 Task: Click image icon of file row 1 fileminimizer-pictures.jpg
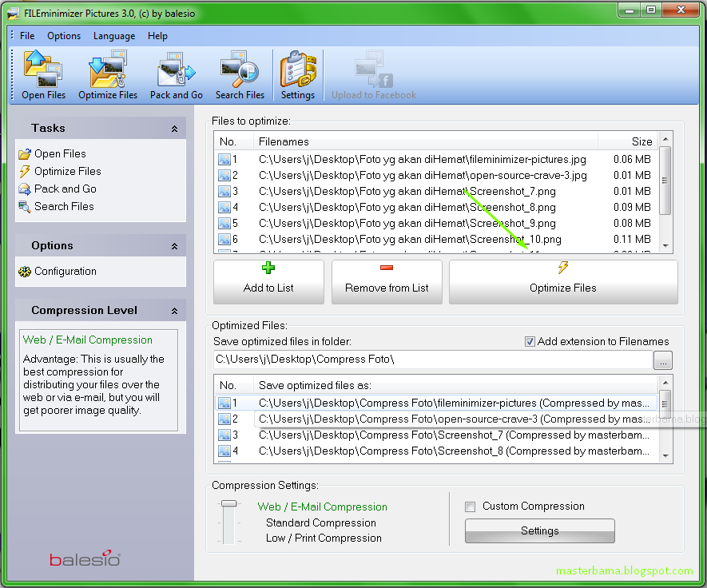pyautogui.click(x=224, y=159)
